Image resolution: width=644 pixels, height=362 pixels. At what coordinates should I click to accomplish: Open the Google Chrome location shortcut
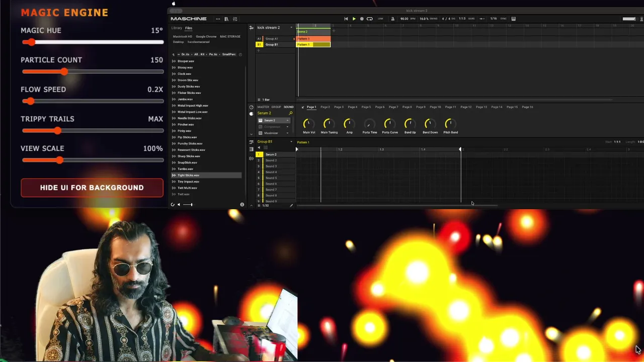point(206,37)
